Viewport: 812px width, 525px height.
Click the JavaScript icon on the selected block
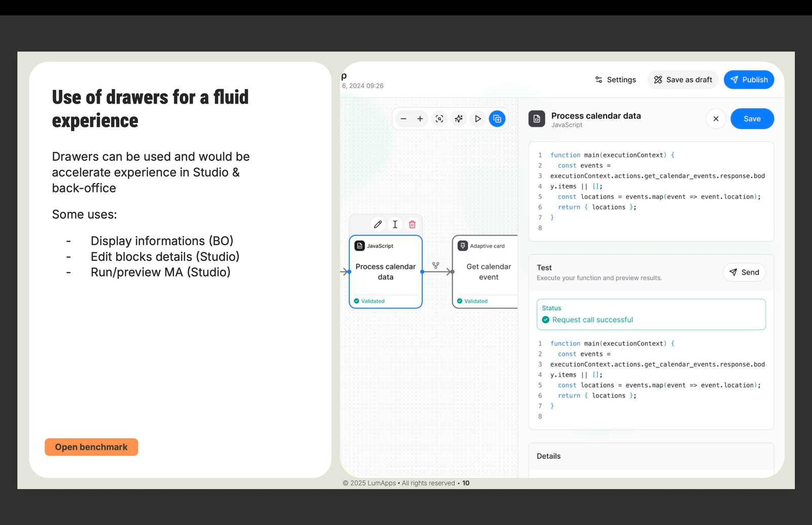360,246
